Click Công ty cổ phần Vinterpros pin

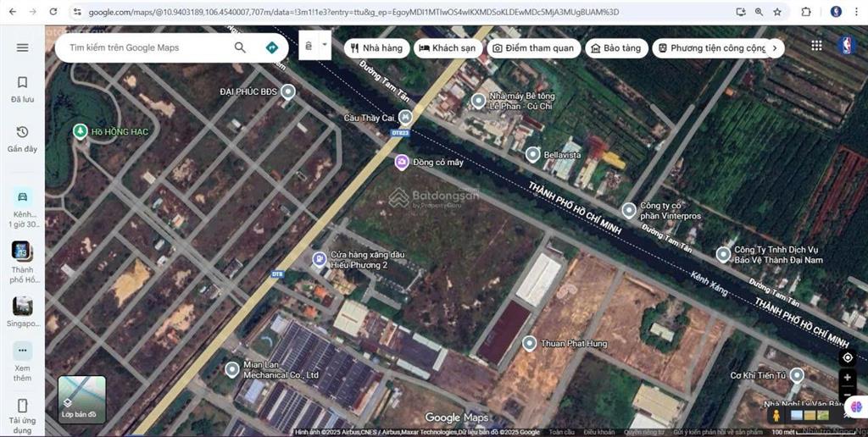click(628, 210)
